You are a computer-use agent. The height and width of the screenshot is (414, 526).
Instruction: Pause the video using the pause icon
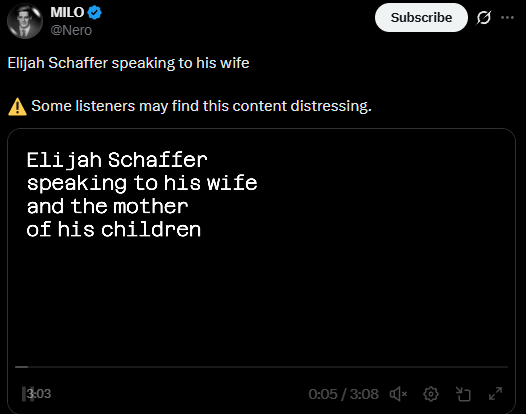[x=25, y=394]
